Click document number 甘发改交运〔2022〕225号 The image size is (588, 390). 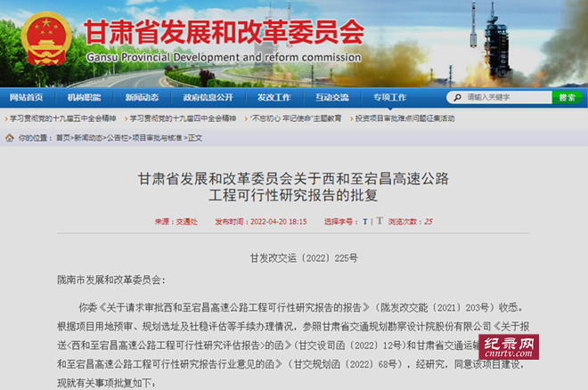pos(304,258)
